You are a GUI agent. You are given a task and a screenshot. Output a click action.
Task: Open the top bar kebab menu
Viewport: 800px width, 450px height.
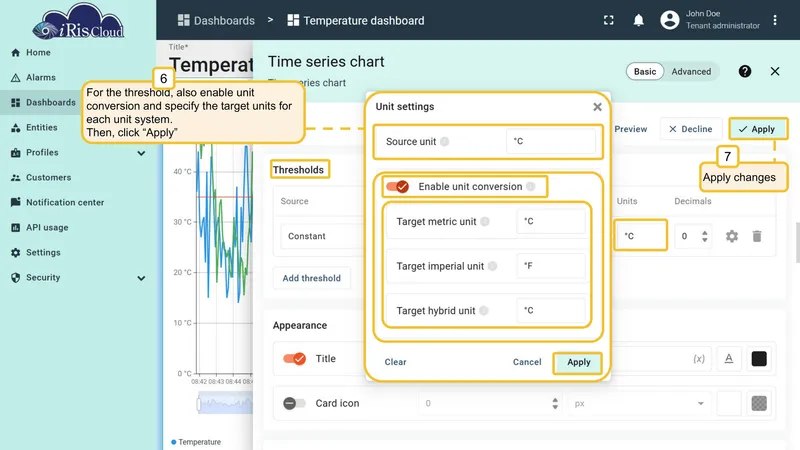(x=774, y=20)
